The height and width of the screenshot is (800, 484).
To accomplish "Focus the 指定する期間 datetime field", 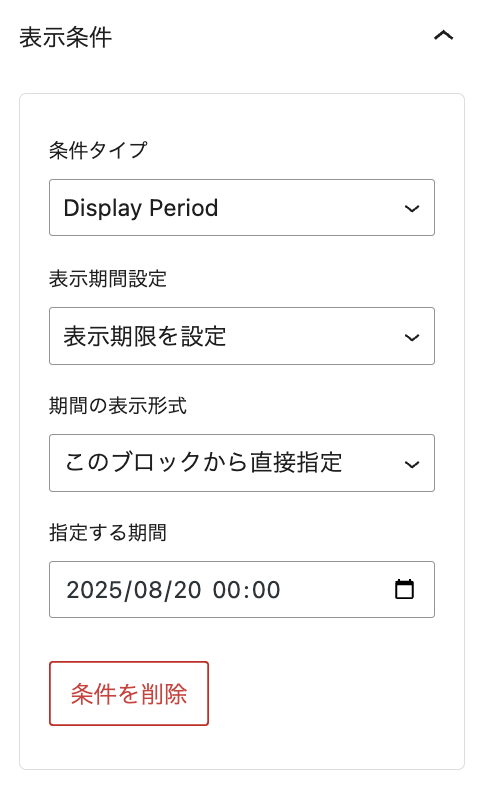I will click(242, 590).
